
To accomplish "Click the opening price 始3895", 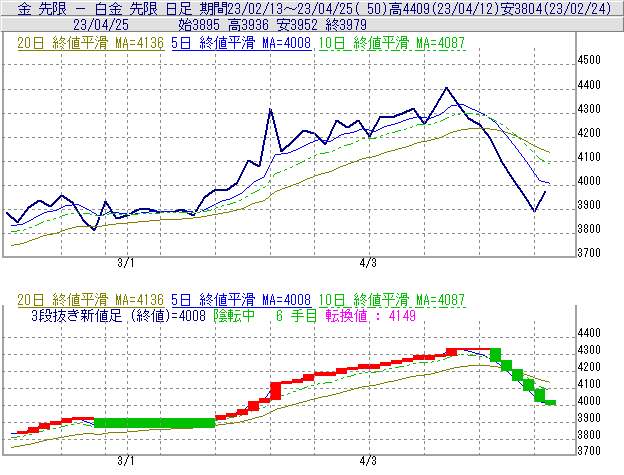I will tap(199, 25).
